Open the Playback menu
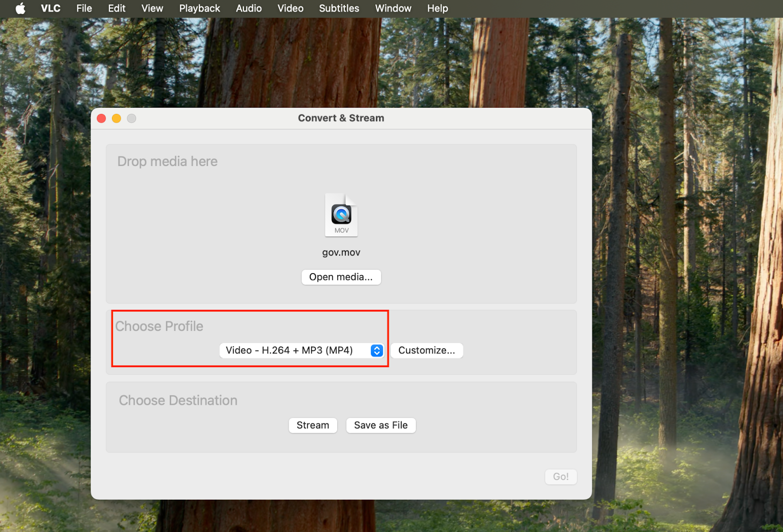Viewport: 783px width, 532px height. coord(199,8)
